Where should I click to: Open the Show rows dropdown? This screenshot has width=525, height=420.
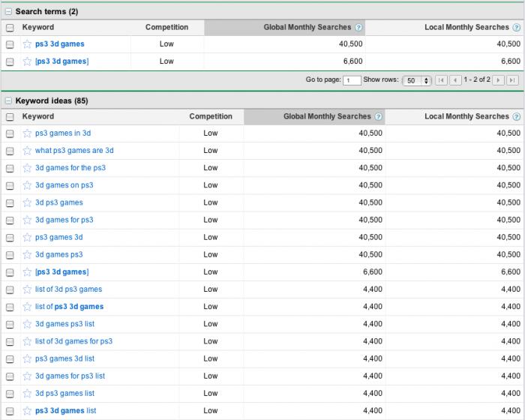click(x=417, y=81)
